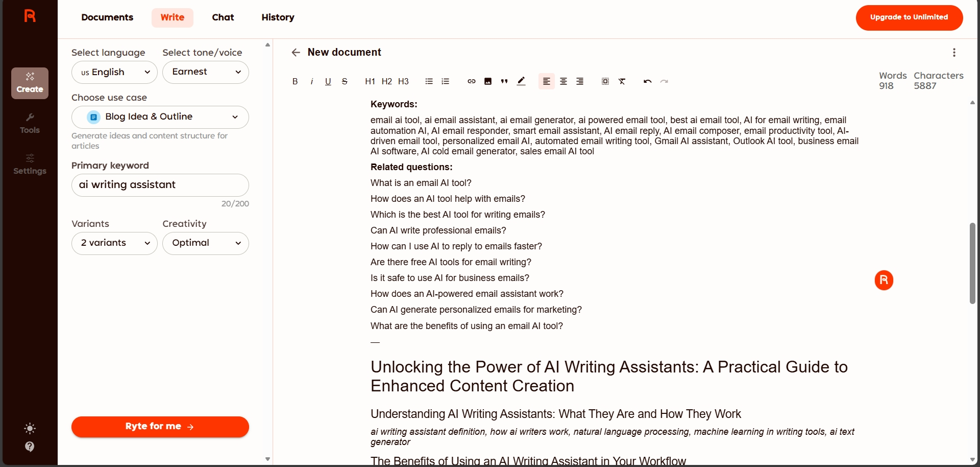Click the Ryte for me button

(160, 427)
